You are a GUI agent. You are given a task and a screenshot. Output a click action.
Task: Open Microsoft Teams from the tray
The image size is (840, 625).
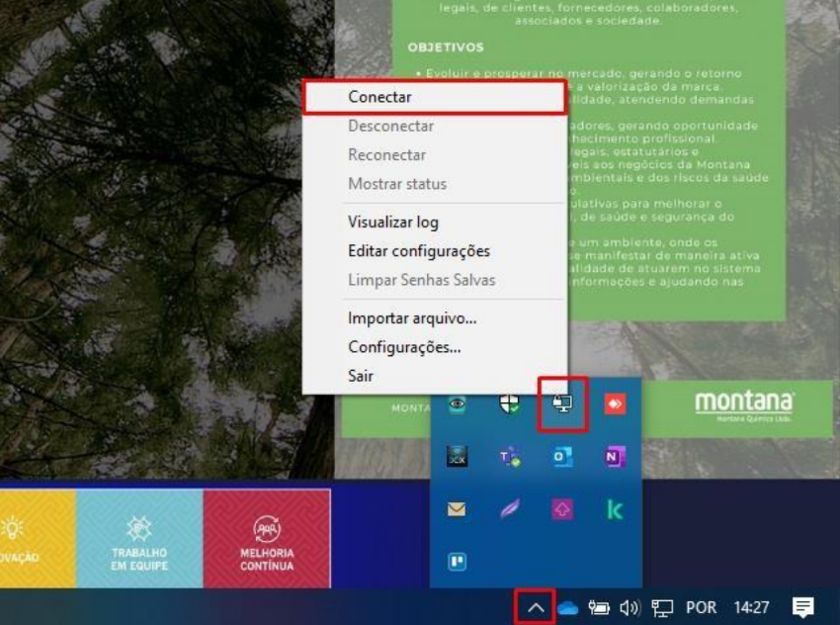pos(510,456)
